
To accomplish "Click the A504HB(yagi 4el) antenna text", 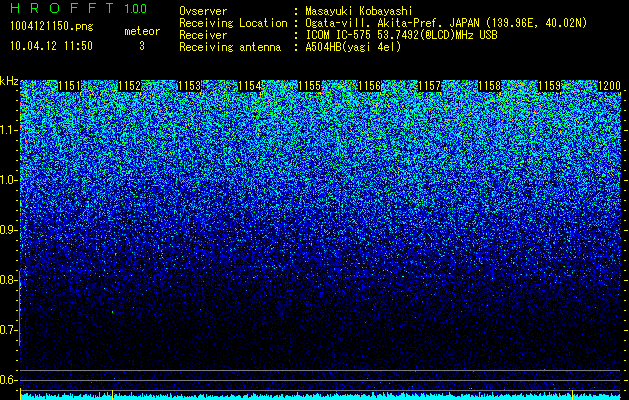I will [353, 47].
